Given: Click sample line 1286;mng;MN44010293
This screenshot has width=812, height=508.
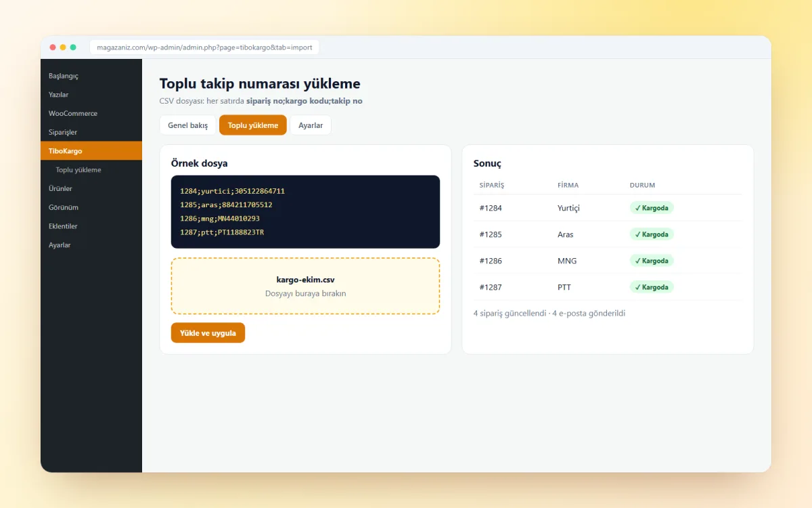Looking at the screenshot, I should 220,219.
